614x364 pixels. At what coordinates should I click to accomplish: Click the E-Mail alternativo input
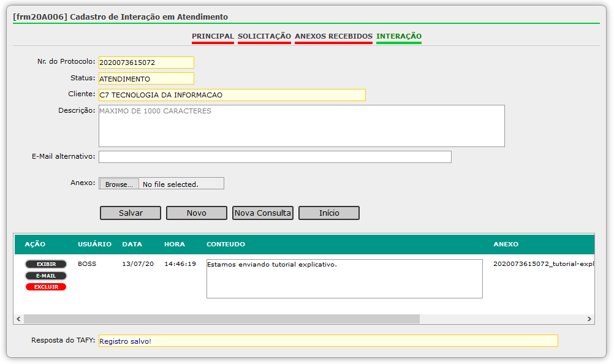[x=275, y=157]
